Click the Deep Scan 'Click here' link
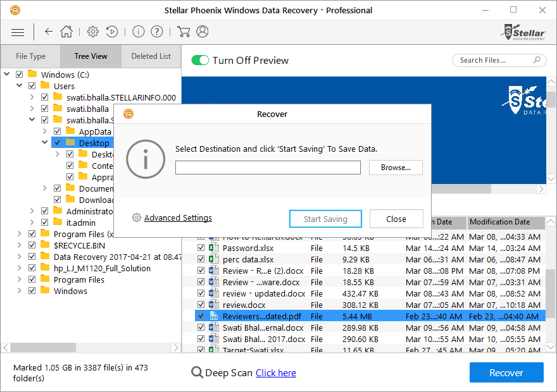The width and height of the screenshot is (557, 392). [x=276, y=373]
